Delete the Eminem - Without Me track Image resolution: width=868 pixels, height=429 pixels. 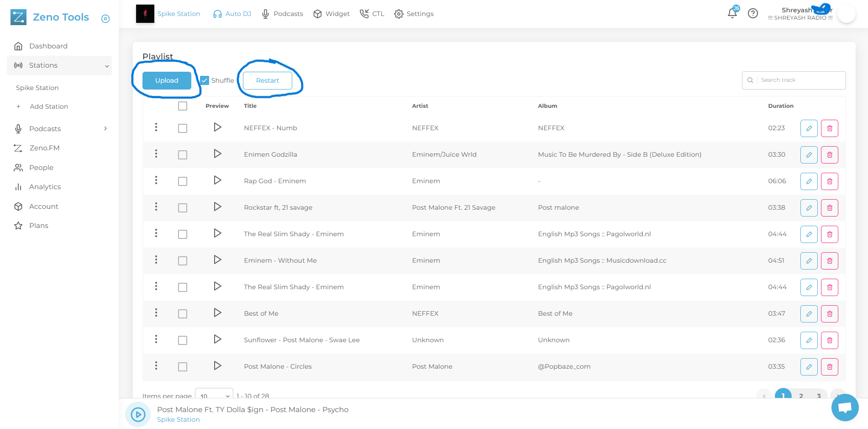tap(830, 261)
